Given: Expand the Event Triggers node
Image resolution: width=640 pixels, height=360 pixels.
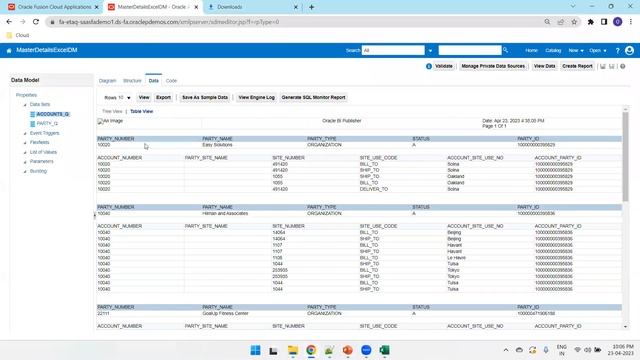Looking at the screenshot, I should [x=25, y=133].
